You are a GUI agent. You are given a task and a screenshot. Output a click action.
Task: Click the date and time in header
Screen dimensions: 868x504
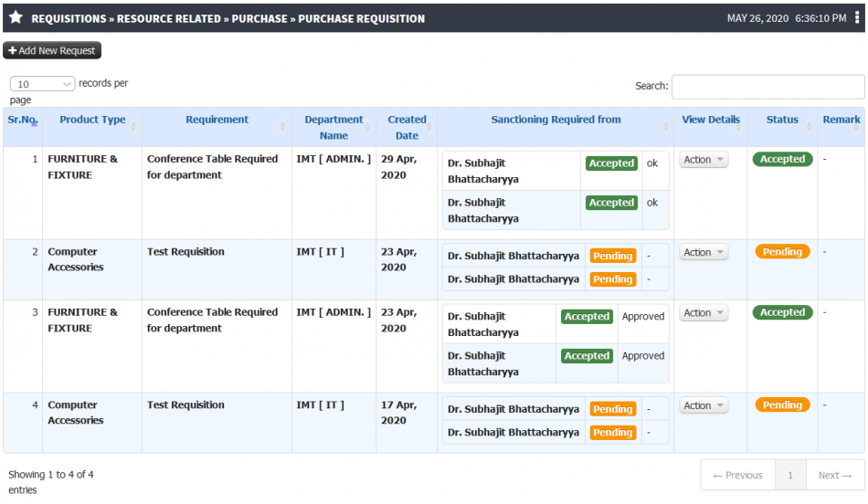pyautogui.click(x=787, y=18)
